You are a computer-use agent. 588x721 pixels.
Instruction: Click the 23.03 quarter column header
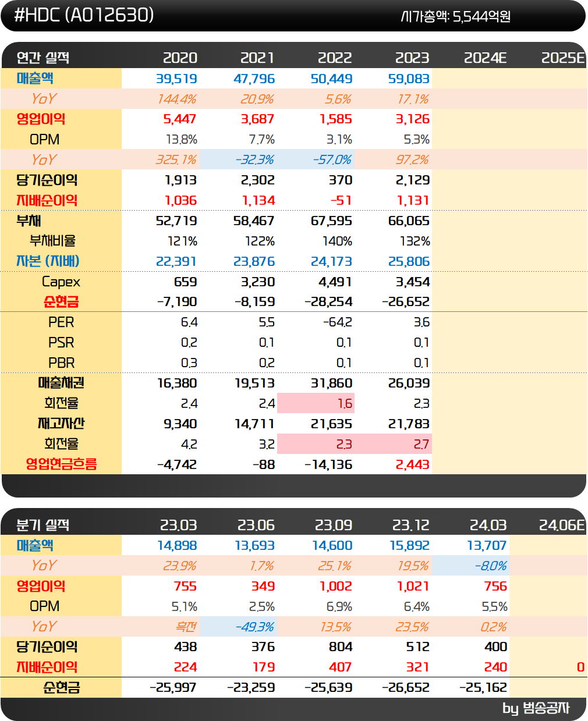179,525
